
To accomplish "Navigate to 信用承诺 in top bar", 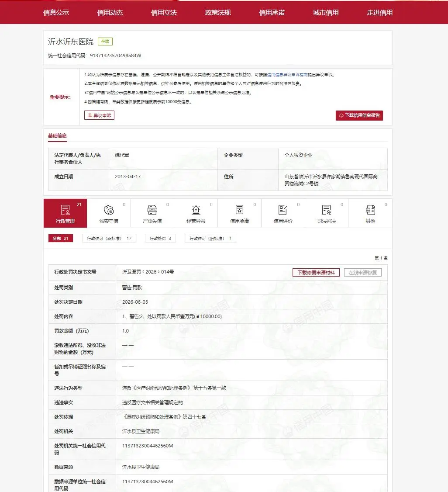I will 272,13.
